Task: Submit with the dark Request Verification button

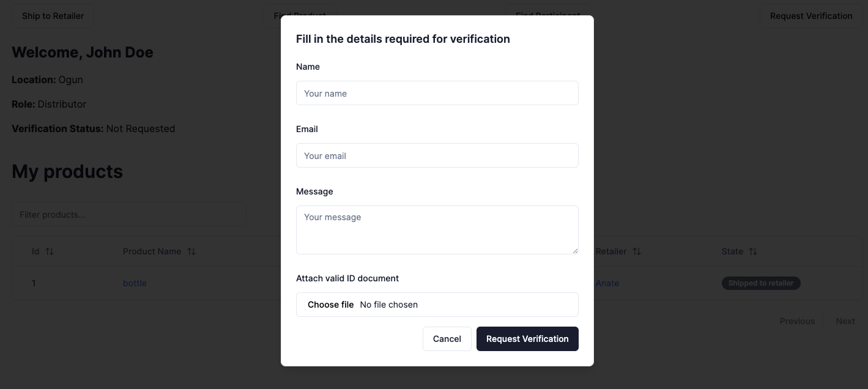Action: [x=527, y=339]
